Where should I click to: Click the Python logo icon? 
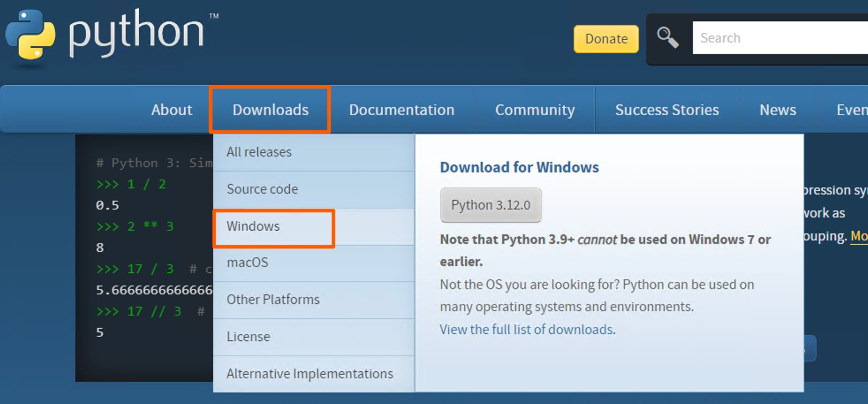31,35
